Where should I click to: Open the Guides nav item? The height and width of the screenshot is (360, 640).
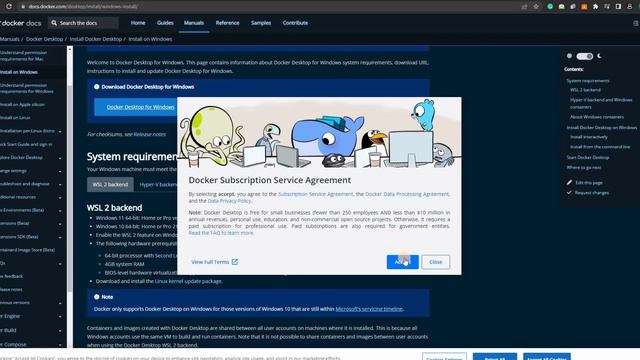click(x=165, y=23)
